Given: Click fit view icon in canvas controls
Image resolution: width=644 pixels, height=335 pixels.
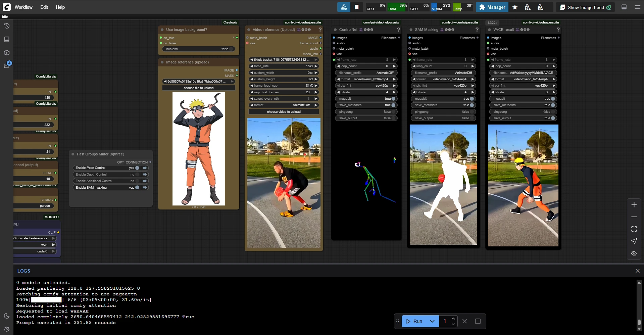Looking at the screenshot, I should click(634, 229).
